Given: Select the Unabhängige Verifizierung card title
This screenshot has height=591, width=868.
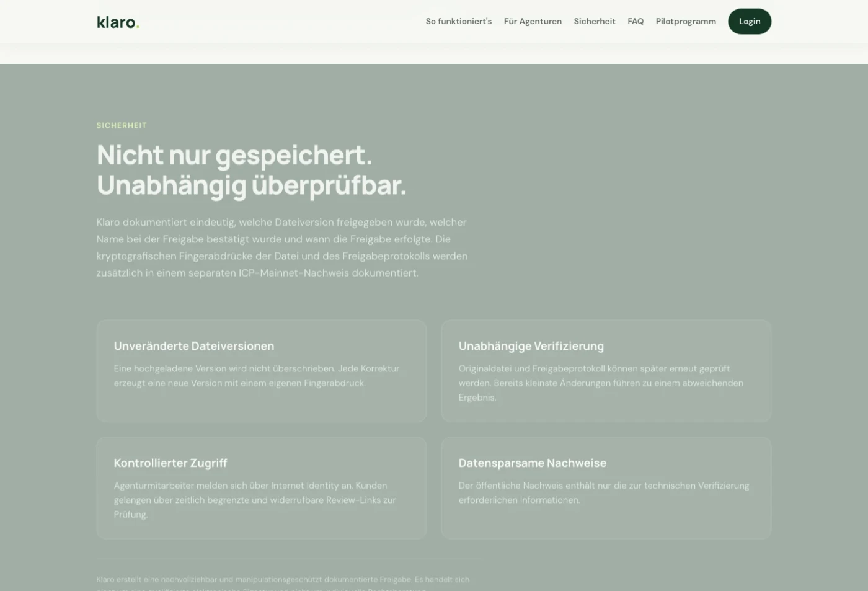Looking at the screenshot, I should pyautogui.click(x=531, y=346).
